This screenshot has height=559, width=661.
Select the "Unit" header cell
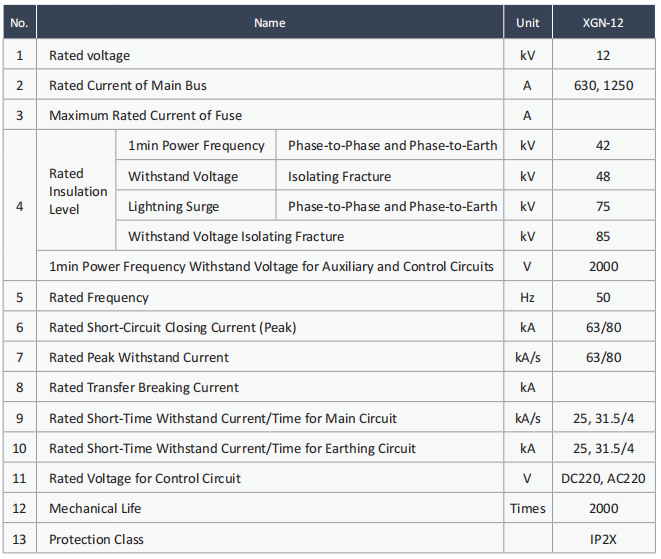[x=527, y=23]
